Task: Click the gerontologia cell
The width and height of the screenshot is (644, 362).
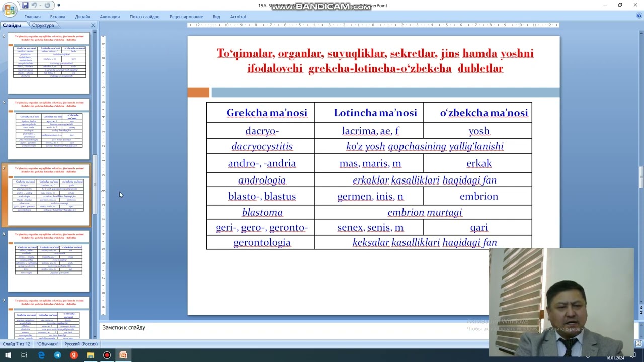Action: click(x=261, y=242)
